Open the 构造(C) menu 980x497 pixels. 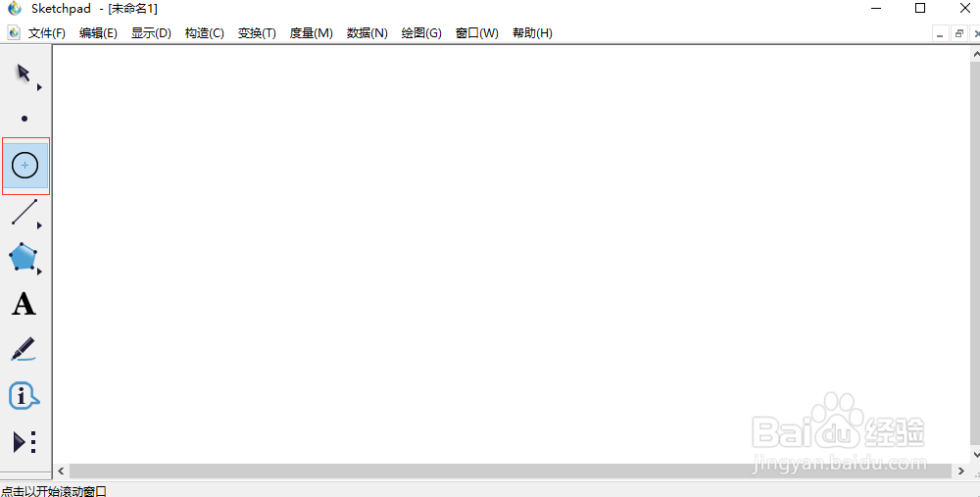pos(205,33)
